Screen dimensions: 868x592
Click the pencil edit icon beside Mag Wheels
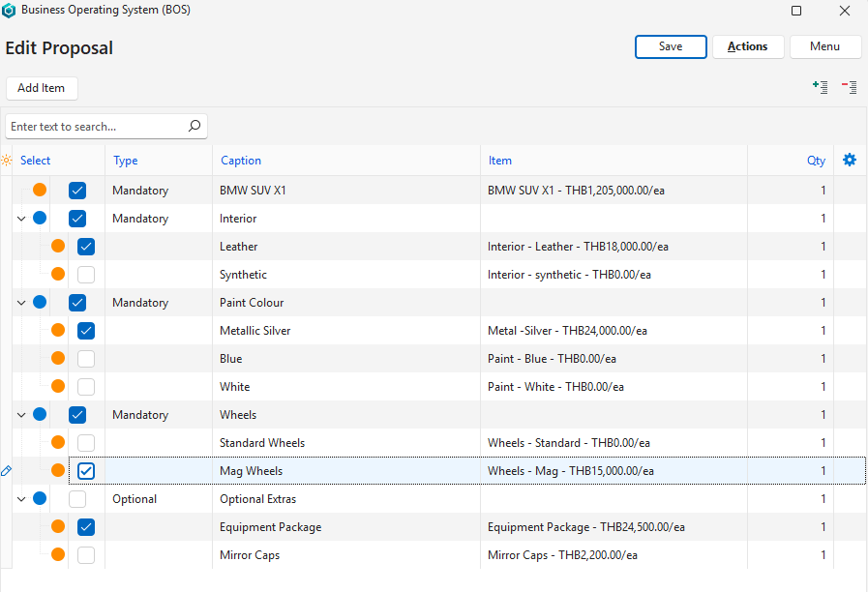(x=7, y=471)
